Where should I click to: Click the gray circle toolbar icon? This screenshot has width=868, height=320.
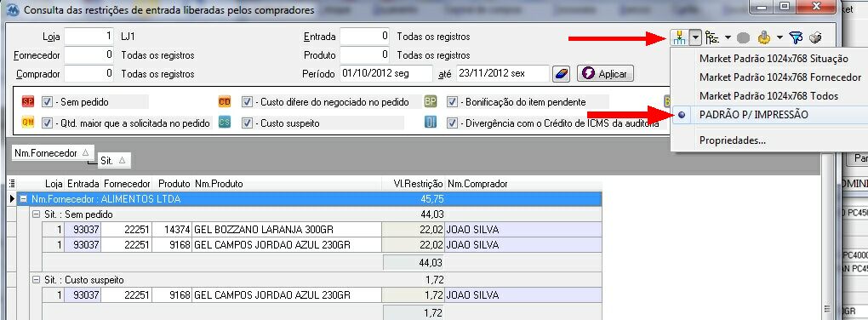tap(744, 37)
